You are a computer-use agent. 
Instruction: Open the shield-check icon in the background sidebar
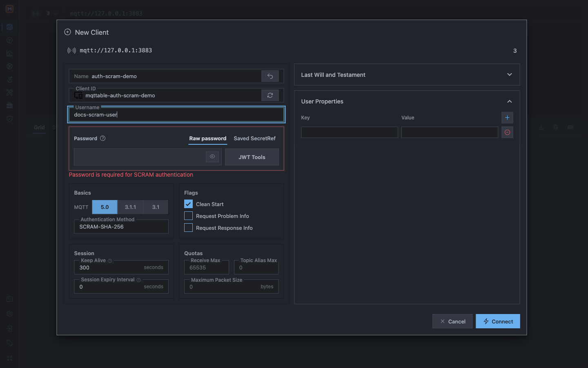point(9,119)
